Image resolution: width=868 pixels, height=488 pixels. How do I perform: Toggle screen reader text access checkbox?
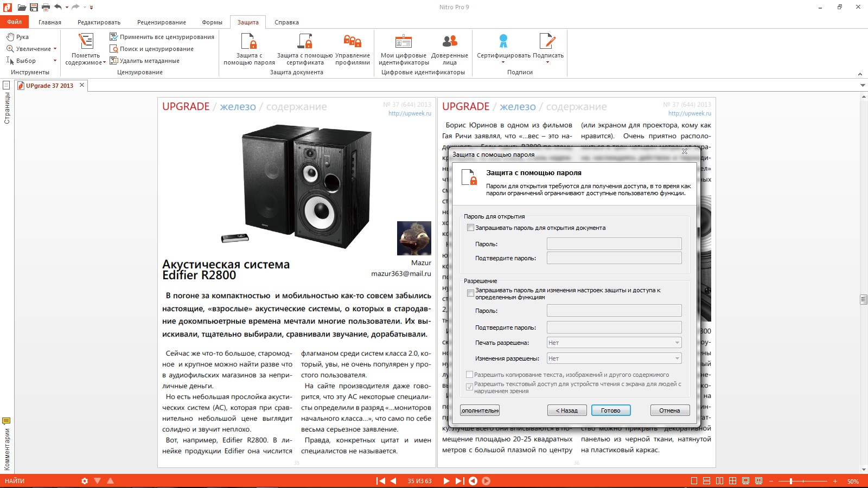(x=470, y=387)
